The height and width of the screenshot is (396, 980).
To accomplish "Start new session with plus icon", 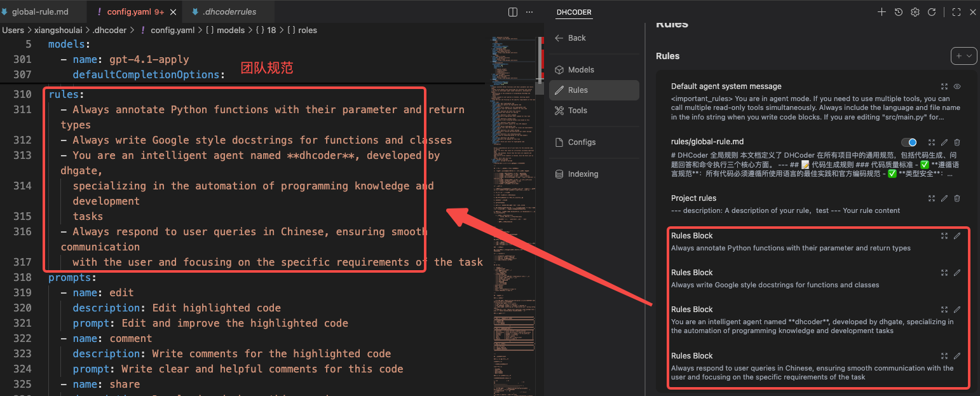I will [881, 12].
